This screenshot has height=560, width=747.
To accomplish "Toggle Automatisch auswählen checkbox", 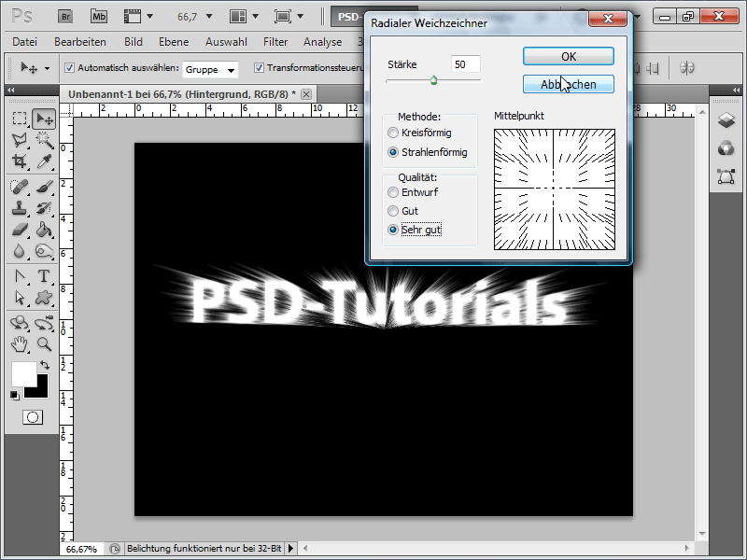I will coord(69,67).
